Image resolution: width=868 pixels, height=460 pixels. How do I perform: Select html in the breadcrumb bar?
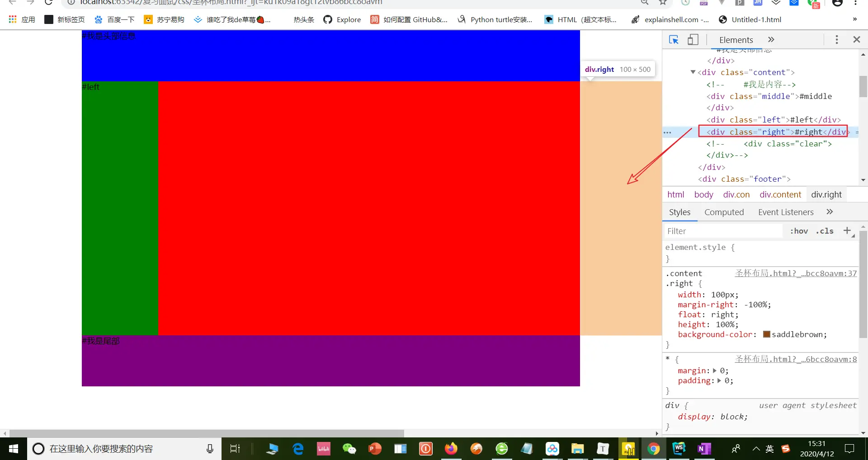(675, 194)
